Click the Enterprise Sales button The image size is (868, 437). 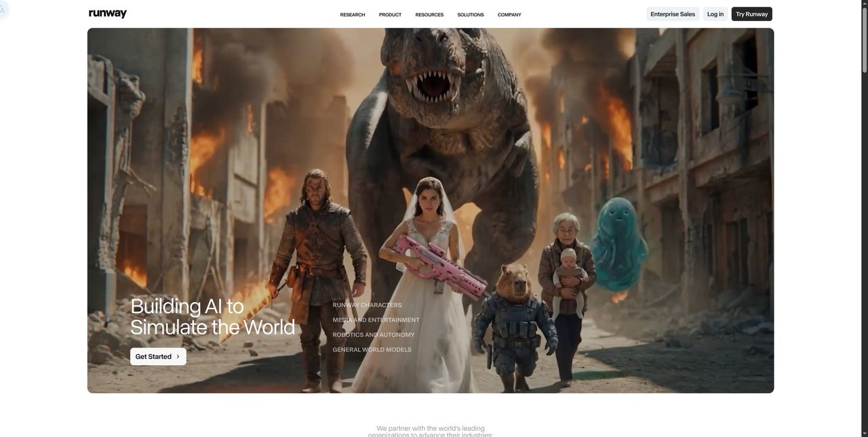(673, 14)
